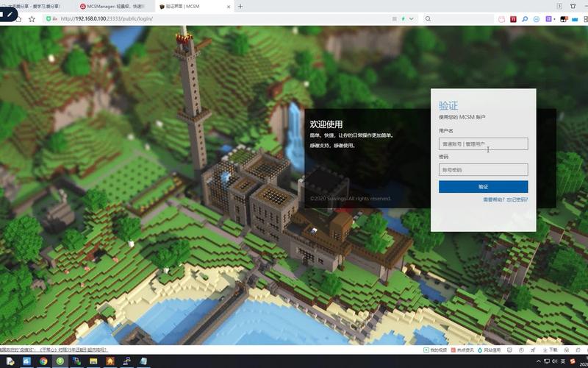Click the green security shield icon in the address bar

pyautogui.click(x=49, y=19)
